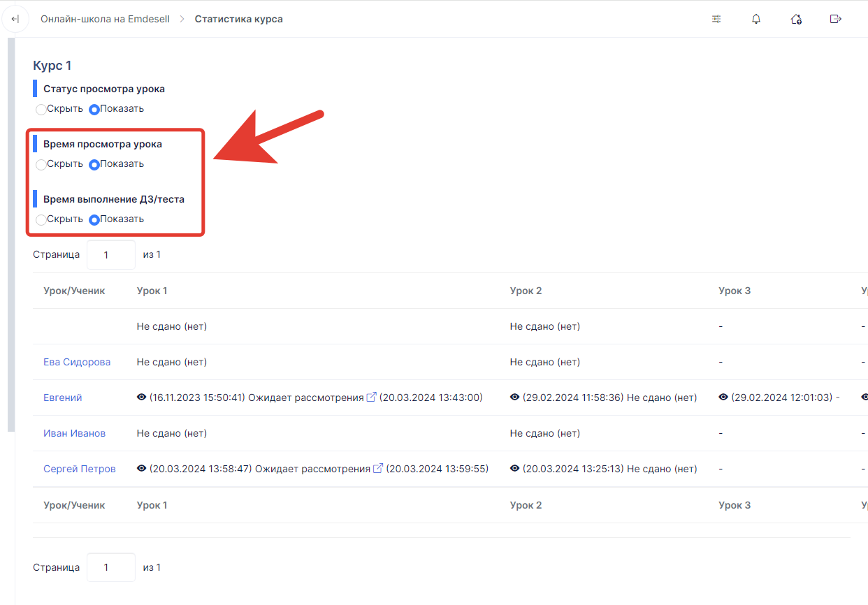
Task: Click the eye icon in Евгений's Урок 2 cell
Action: 515,398
